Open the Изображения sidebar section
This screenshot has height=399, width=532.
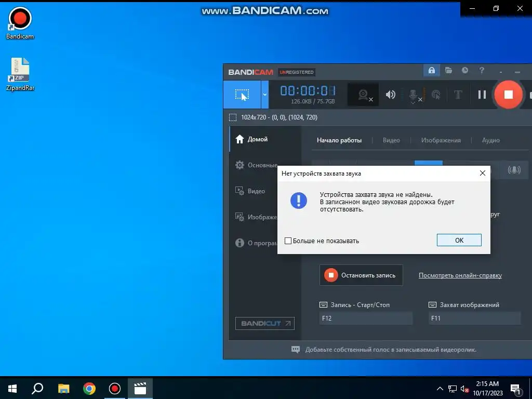tap(256, 217)
